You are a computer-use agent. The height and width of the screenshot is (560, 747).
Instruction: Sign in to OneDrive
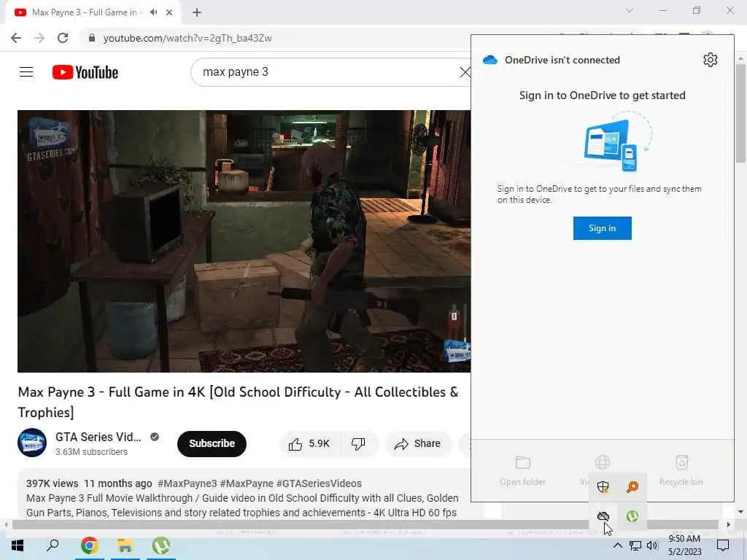[x=602, y=228]
